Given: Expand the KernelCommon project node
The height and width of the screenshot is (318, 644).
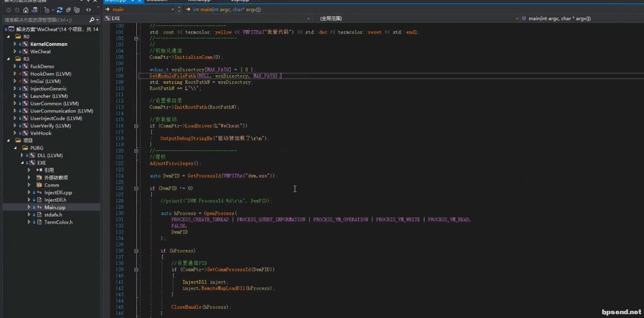Looking at the screenshot, I should click(x=15, y=44).
